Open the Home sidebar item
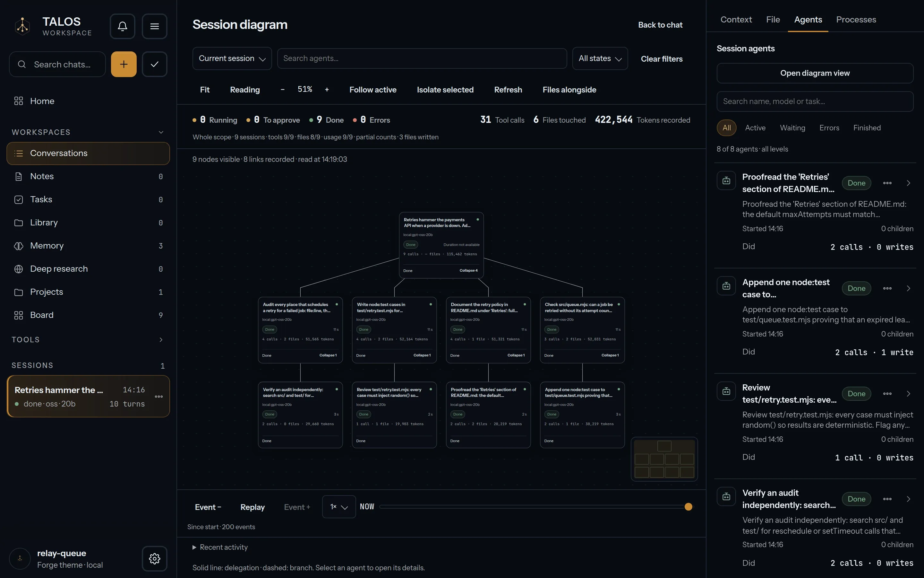The image size is (924, 578). (88, 101)
